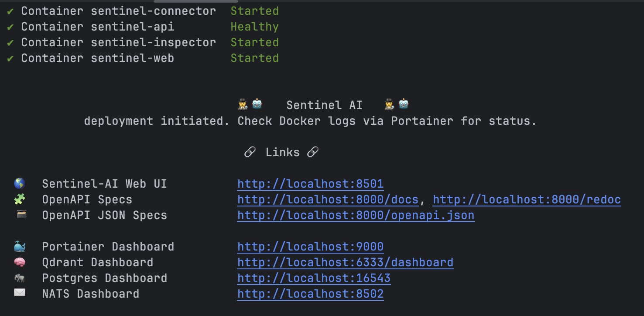The image size is (644, 316).
Task: Click the robot emoji right of Sentinel AI title
Action: point(404,104)
